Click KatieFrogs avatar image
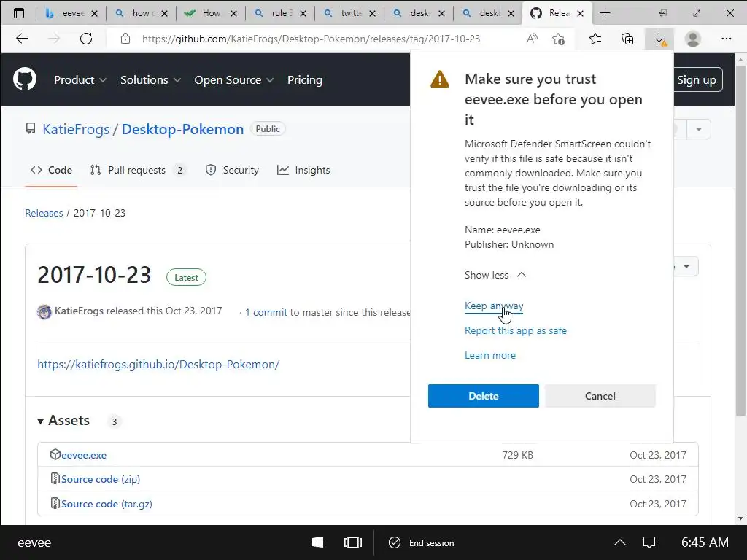The image size is (747, 560). [44, 312]
